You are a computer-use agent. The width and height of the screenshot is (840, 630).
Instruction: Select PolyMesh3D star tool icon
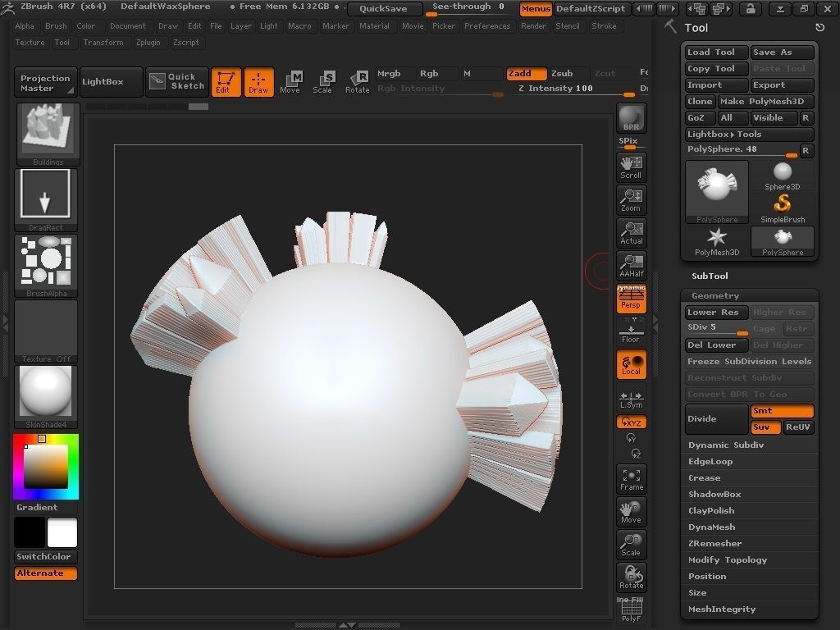pos(717,242)
